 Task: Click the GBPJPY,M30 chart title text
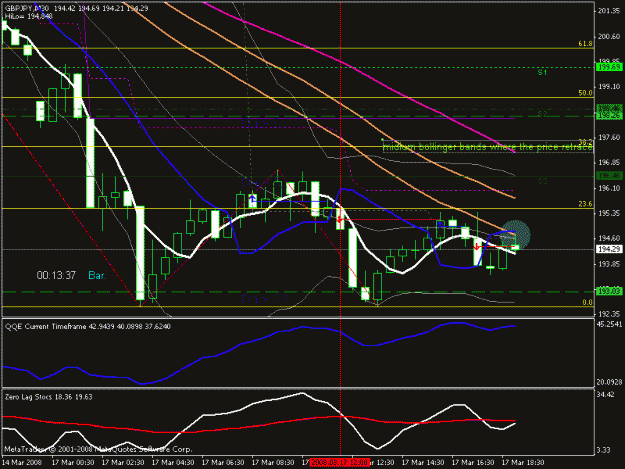click(27, 8)
